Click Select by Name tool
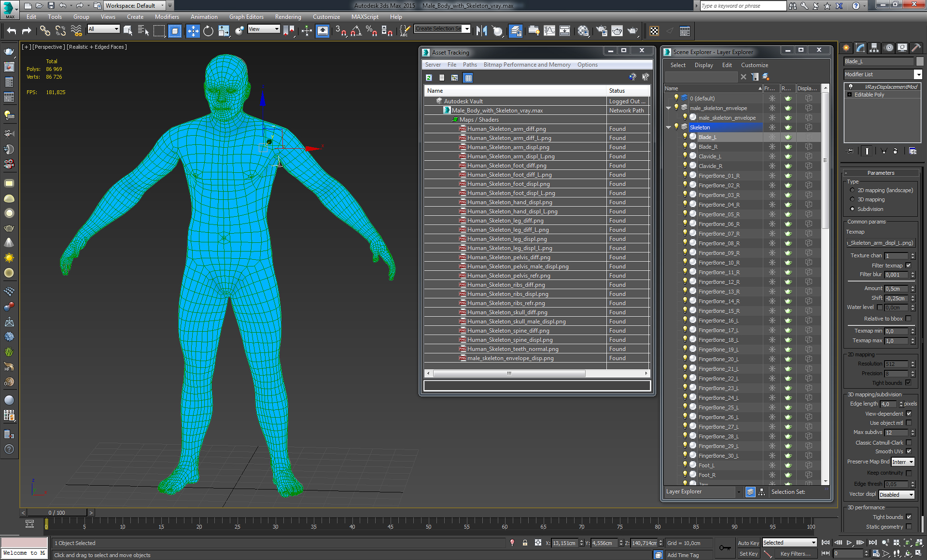The image size is (927, 560). (x=143, y=31)
